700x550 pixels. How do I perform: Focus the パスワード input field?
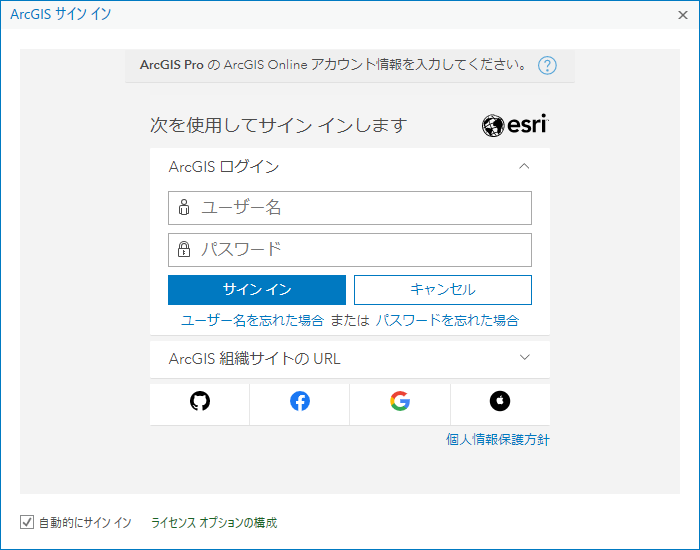[x=350, y=250]
